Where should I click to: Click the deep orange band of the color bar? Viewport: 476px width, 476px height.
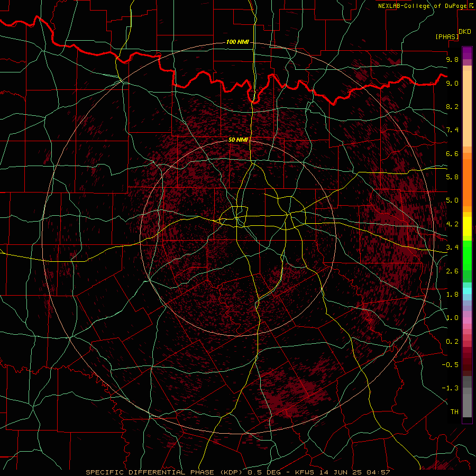coord(467,182)
